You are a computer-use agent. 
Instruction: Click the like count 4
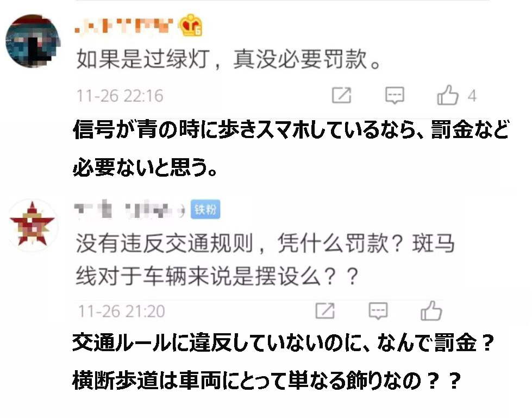click(472, 96)
